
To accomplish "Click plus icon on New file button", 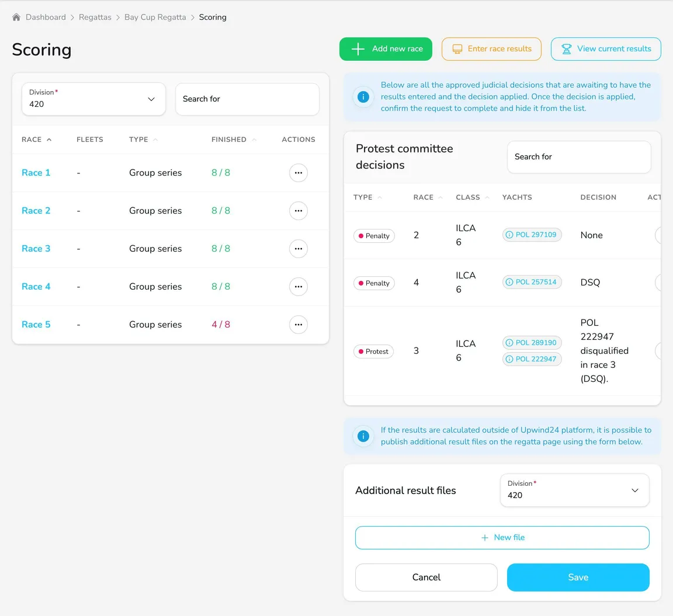I will pos(484,538).
